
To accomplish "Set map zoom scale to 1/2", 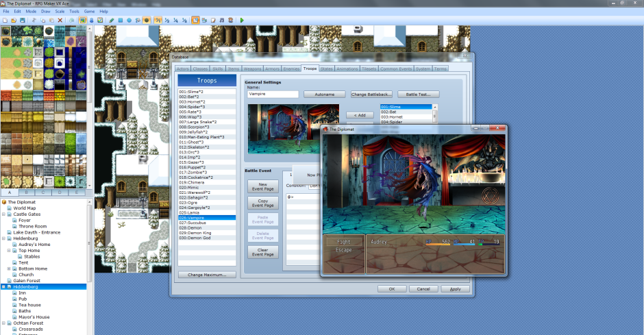I will (166, 20).
